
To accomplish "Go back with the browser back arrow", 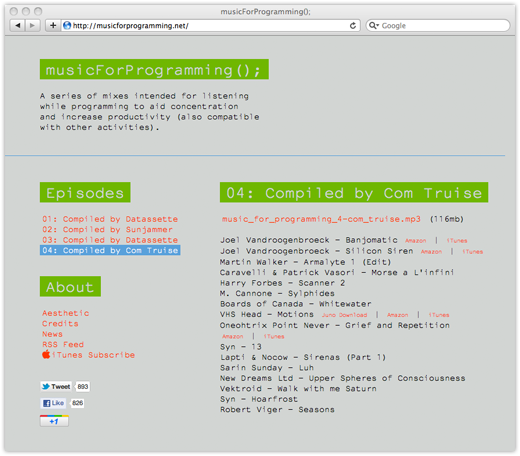I will tap(18, 25).
